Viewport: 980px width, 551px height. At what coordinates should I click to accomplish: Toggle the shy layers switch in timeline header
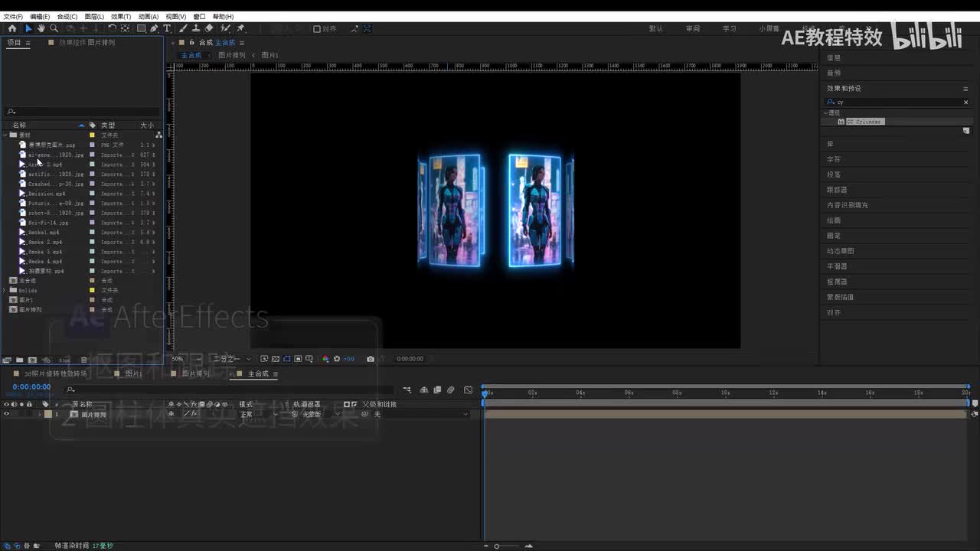[x=426, y=390]
